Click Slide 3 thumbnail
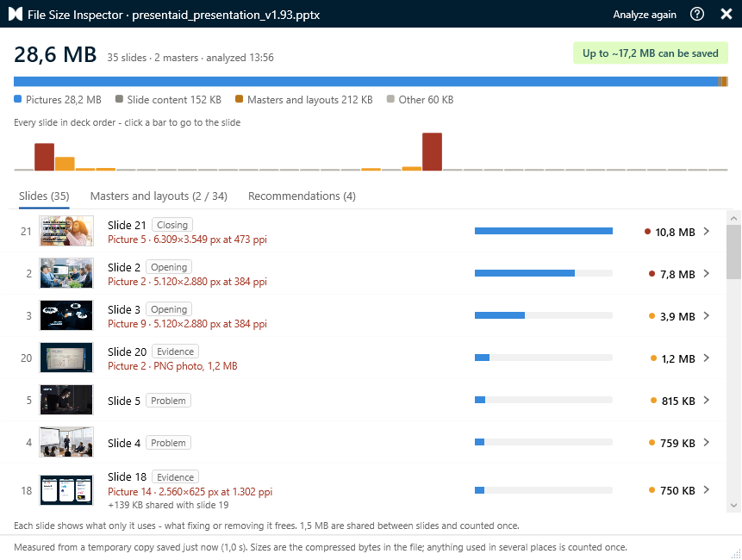This screenshot has height=560, width=742. [x=66, y=315]
